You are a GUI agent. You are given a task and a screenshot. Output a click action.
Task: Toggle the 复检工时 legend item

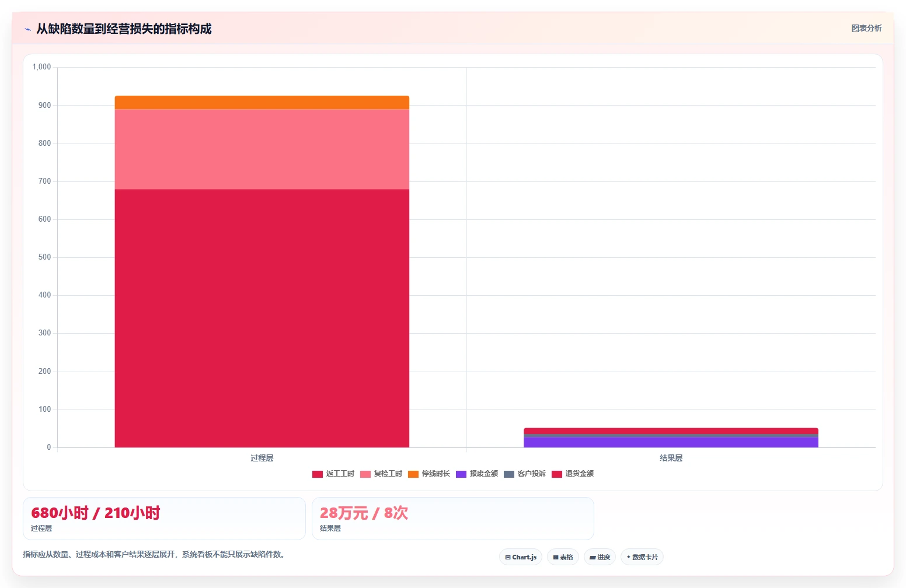click(381, 474)
